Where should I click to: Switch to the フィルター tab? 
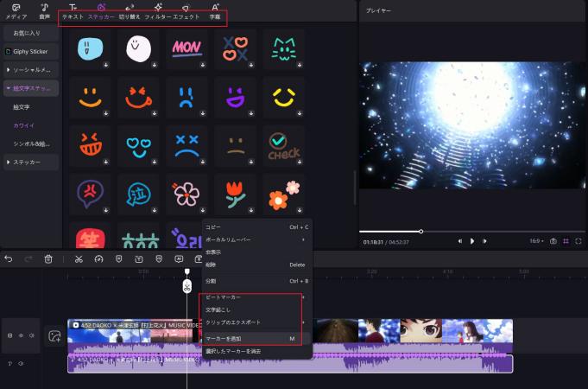click(157, 16)
